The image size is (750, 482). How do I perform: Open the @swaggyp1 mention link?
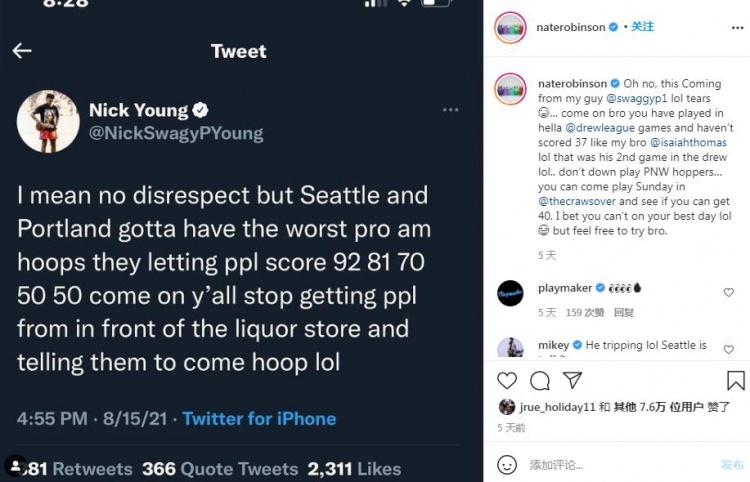637,98
